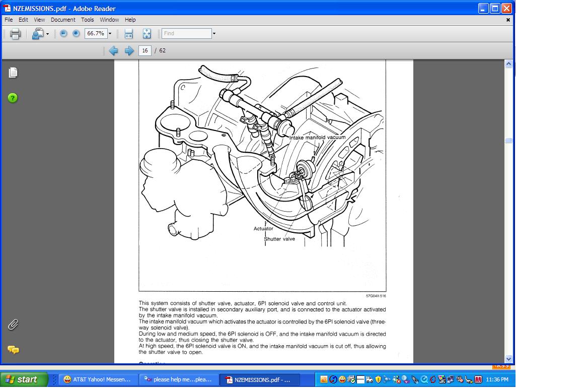The width and height of the screenshot is (588, 392).
Task: Click the zoom in plus button
Action: [76, 34]
